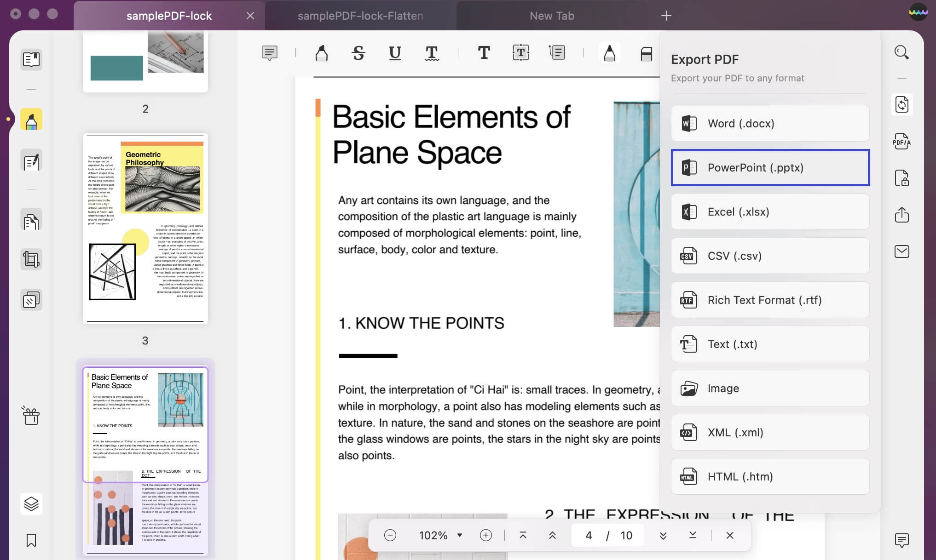Click the page number input field
The width and height of the screenshot is (936, 560).
click(589, 535)
